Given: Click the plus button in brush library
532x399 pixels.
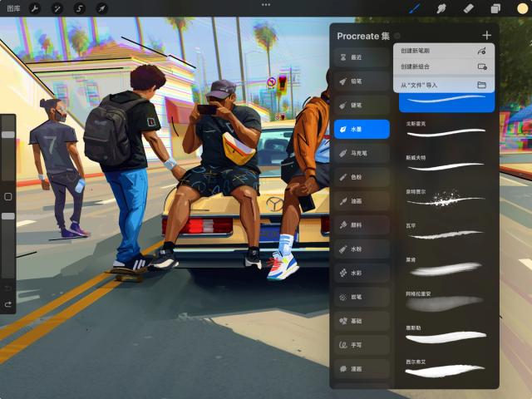Looking at the screenshot, I should 486,35.
